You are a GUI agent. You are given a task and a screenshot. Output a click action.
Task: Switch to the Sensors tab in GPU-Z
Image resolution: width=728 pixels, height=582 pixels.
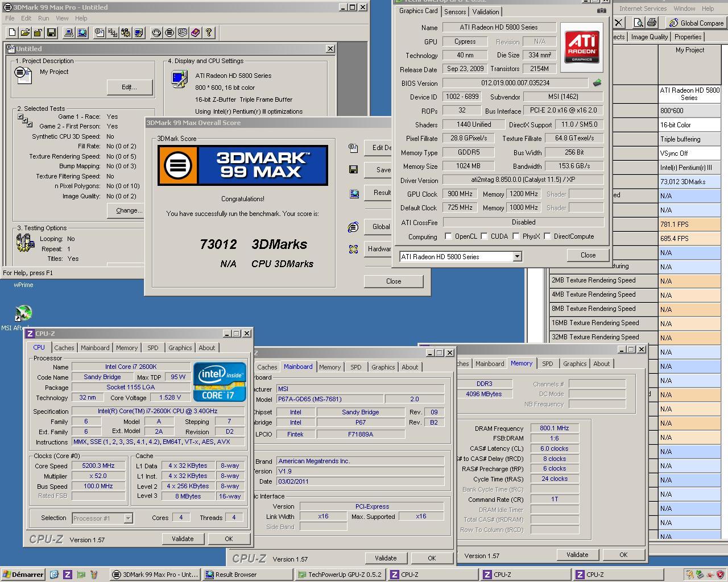(455, 11)
